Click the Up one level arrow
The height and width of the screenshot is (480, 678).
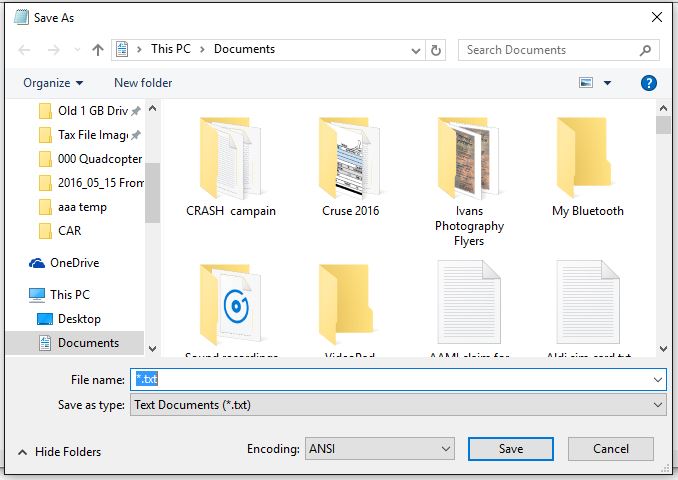pyautogui.click(x=98, y=49)
